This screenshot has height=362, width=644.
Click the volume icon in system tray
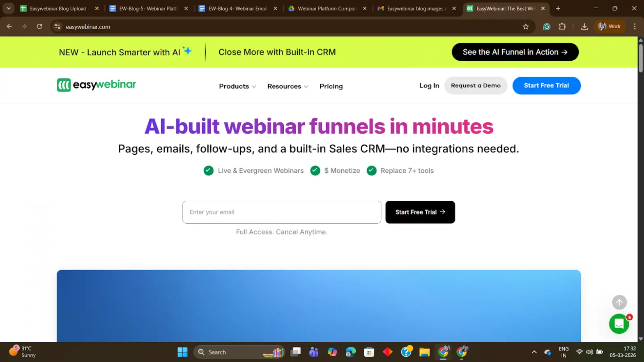pyautogui.click(x=589, y=352)
